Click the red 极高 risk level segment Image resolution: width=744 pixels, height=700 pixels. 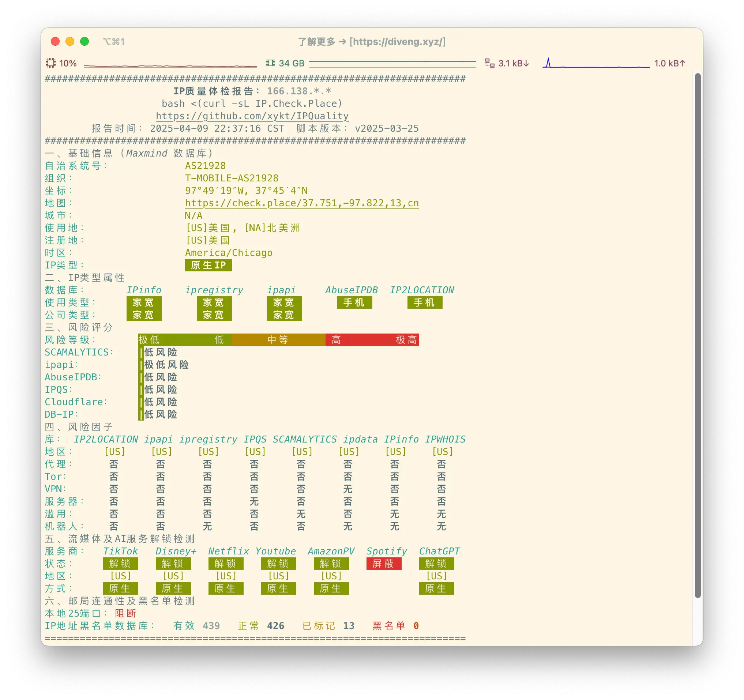(406, 340)
